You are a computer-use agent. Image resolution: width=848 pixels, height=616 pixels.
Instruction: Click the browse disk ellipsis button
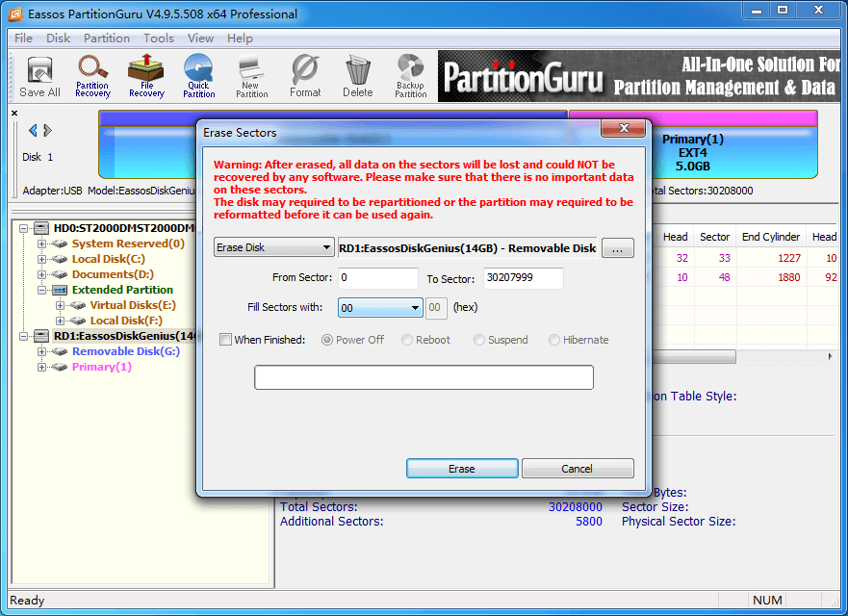pos(618,248)
